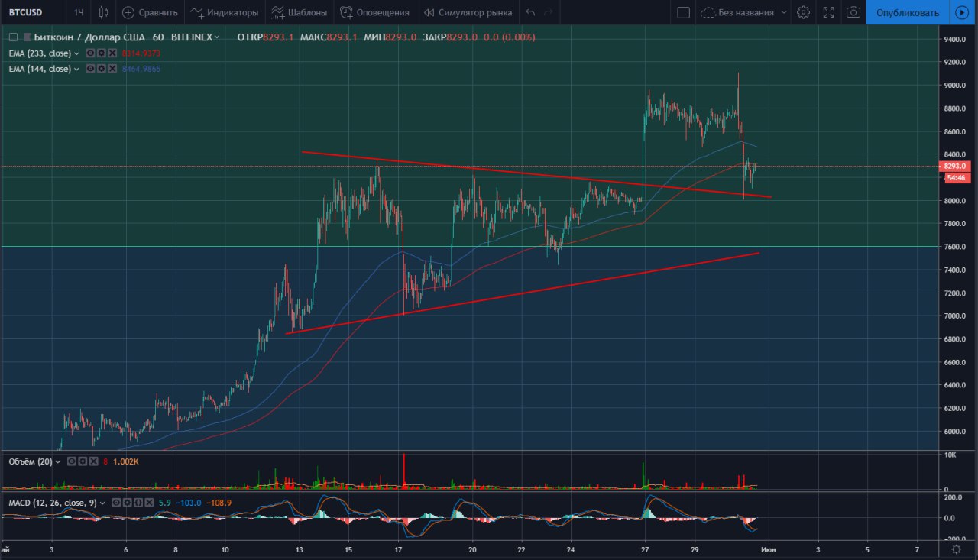This screenshot has width=978, height=560.
Task: Click the cloud save icon near Без названия
Action: pyautogui.click(x=708, y=12)
